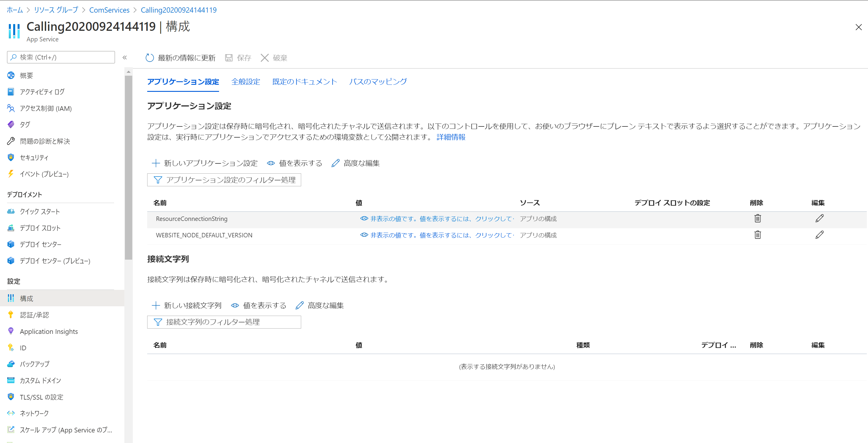Image resolution: width=868 pixels, height=443 pixels.
Task: Open Application Insights from the sidebar
Action: click(x=48, y=332)
